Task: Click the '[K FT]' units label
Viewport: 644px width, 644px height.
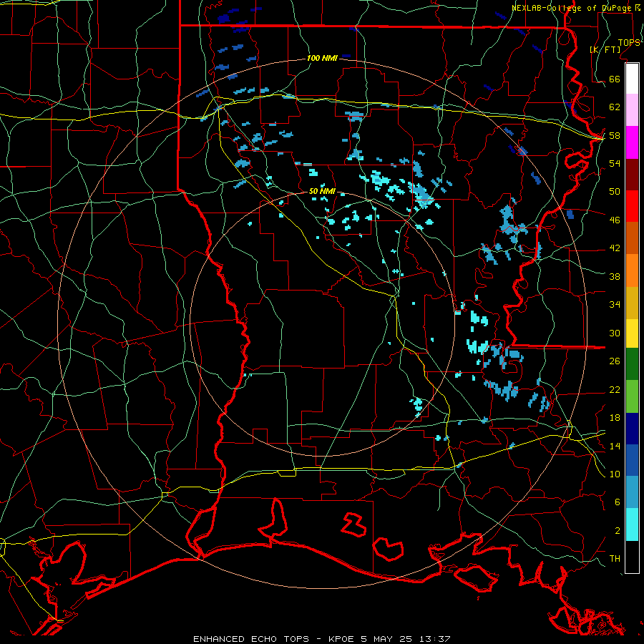Action: (605, 49)
